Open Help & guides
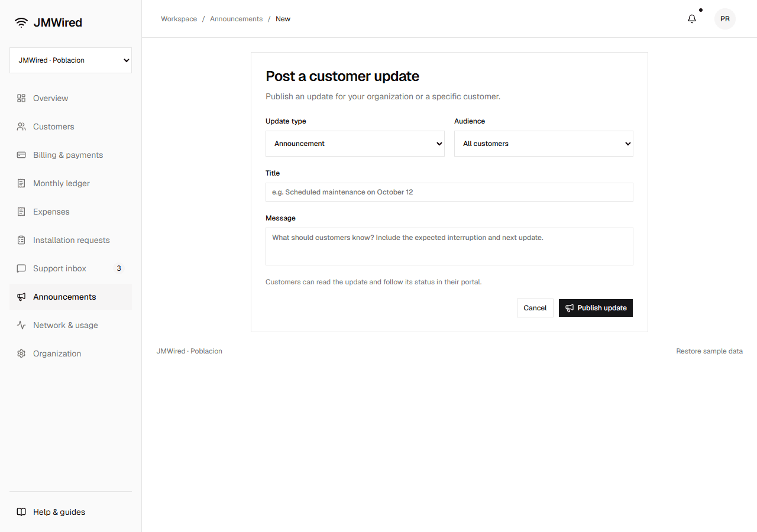757x532 pixels. [70, 512]
